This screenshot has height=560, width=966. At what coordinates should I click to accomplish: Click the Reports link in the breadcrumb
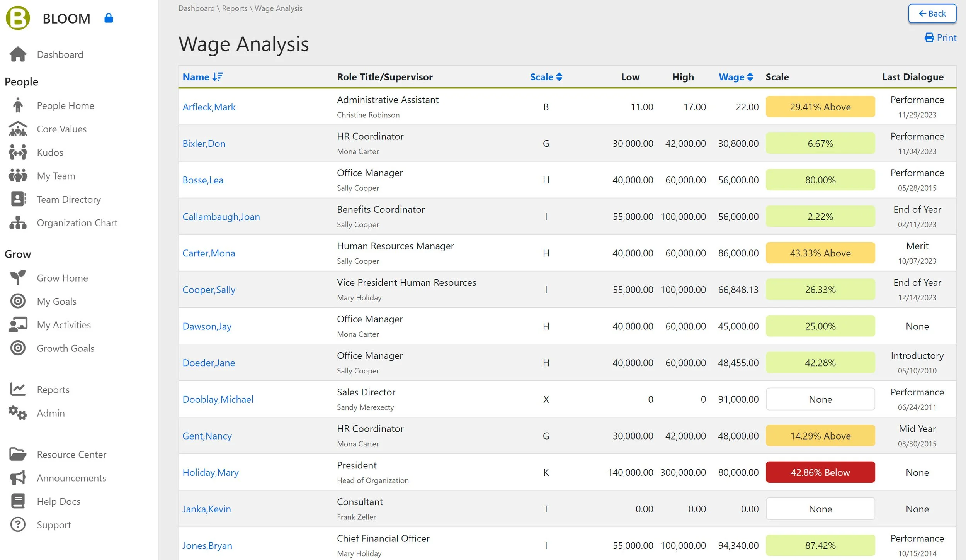coord(235,8)
